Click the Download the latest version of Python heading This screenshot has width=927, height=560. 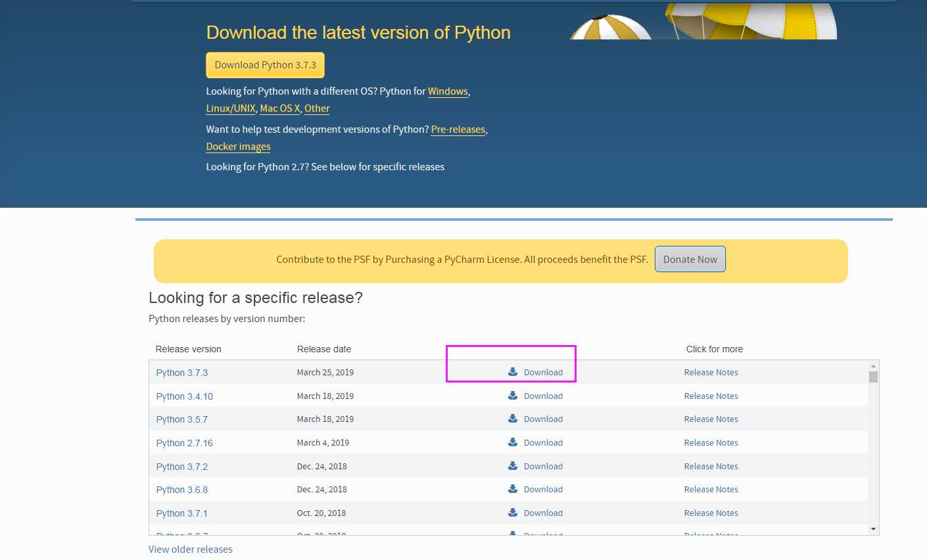coord(358,33)
